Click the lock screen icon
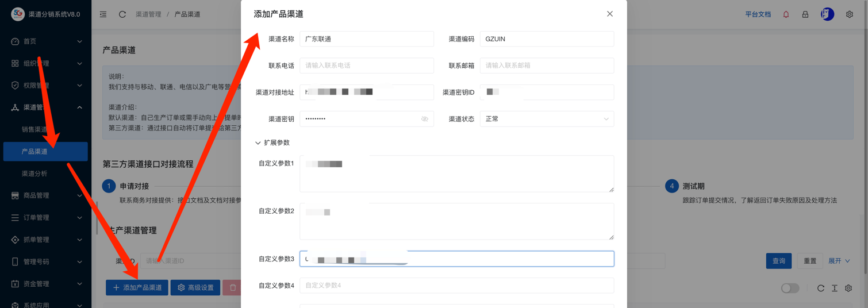The height and width of the screenshot is (308, 868). [x=805, y=14]
